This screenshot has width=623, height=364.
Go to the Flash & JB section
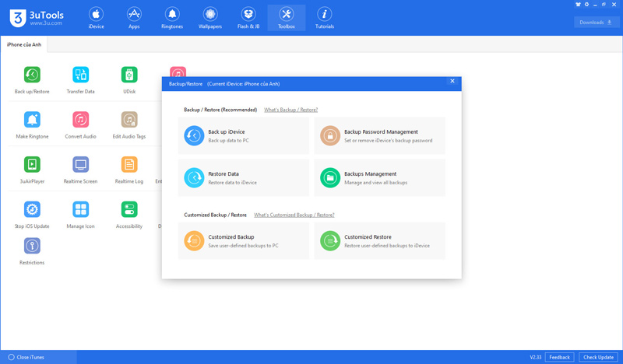(x=248, y=18)
